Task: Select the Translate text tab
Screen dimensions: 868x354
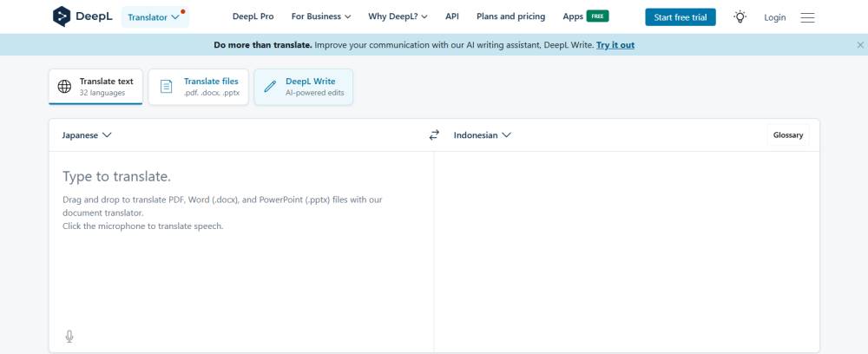Action: pos(95,87)
